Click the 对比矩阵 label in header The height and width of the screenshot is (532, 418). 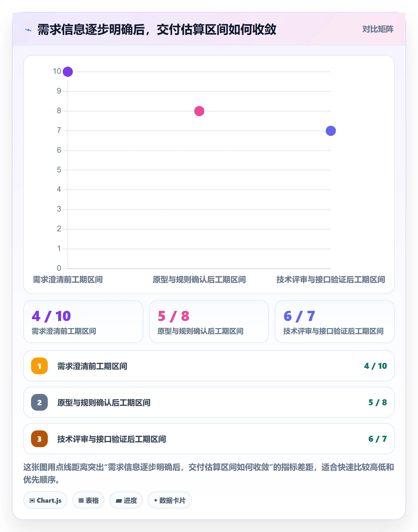tap(378, 29)
